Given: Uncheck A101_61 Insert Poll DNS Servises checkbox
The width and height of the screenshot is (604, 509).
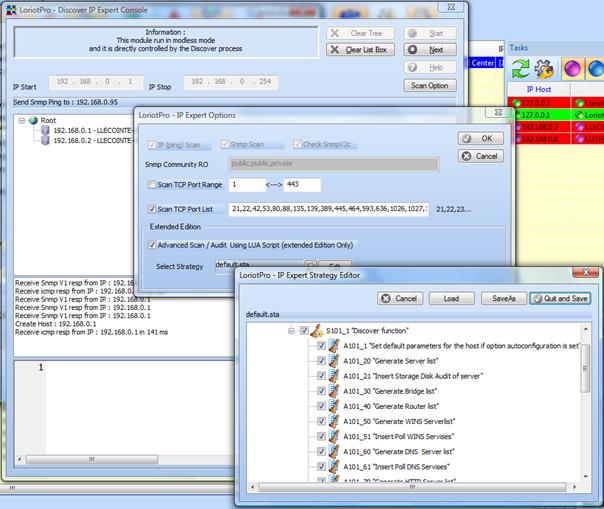Looking at the screenshot, I should click(321, 466).
